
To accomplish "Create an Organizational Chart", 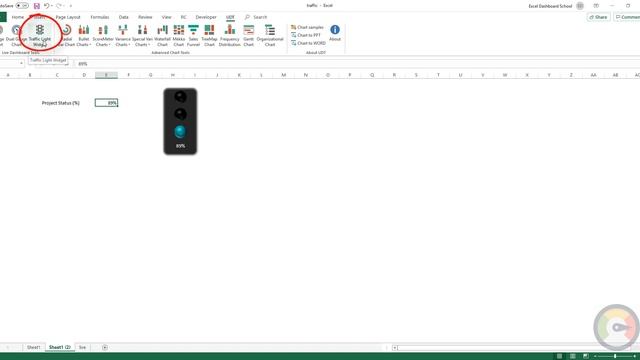I will click(x=270, y=35).
